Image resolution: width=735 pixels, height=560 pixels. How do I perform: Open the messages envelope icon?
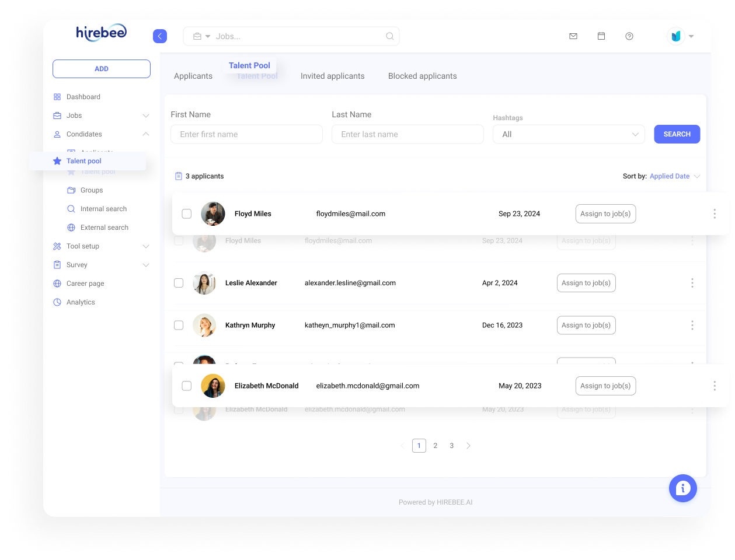point(573,36)
